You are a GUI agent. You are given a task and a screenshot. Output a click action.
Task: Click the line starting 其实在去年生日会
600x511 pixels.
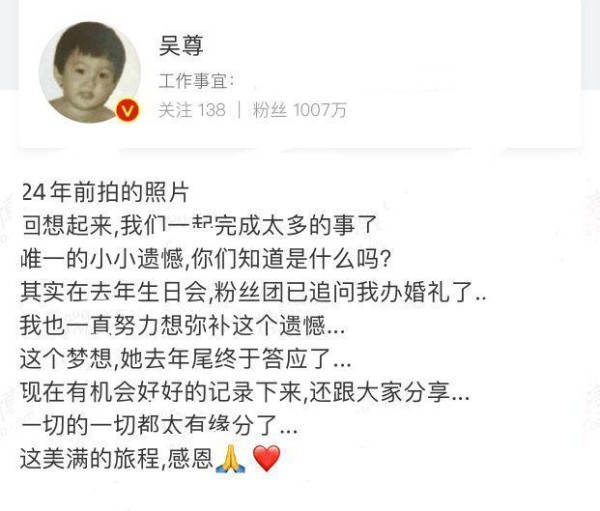[253, 292]
